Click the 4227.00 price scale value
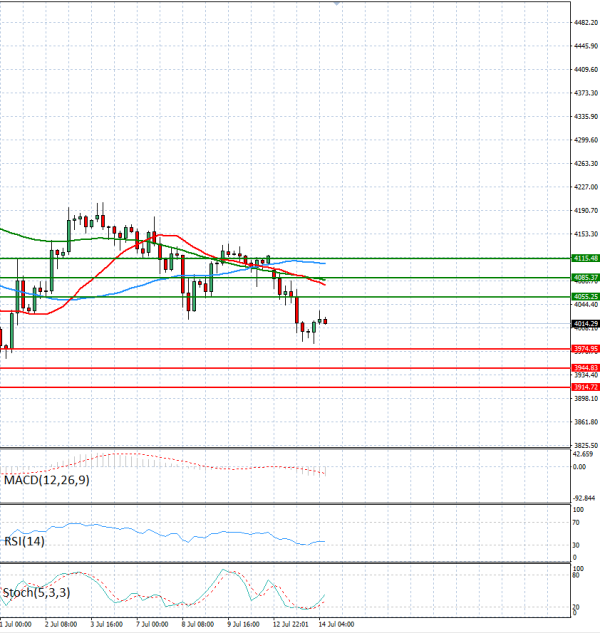Viewport: 600px width, 633px height. pos(586,187)
